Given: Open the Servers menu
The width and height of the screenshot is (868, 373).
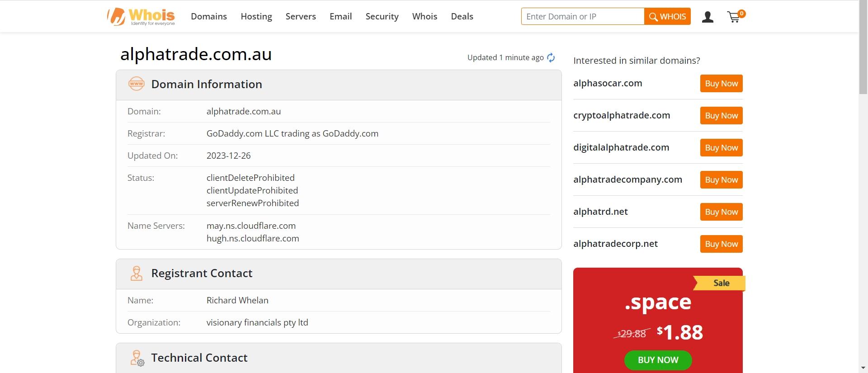Looking at the screenshot, I should 301,16.
